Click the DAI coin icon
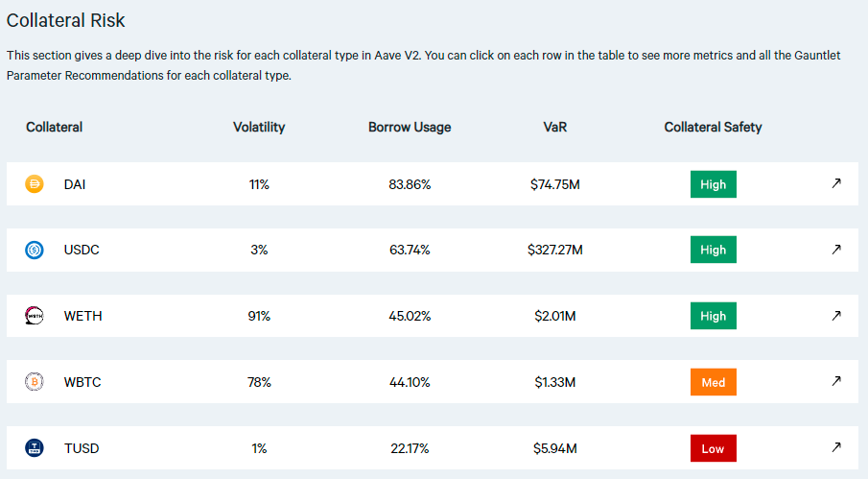 coord(35,184)
